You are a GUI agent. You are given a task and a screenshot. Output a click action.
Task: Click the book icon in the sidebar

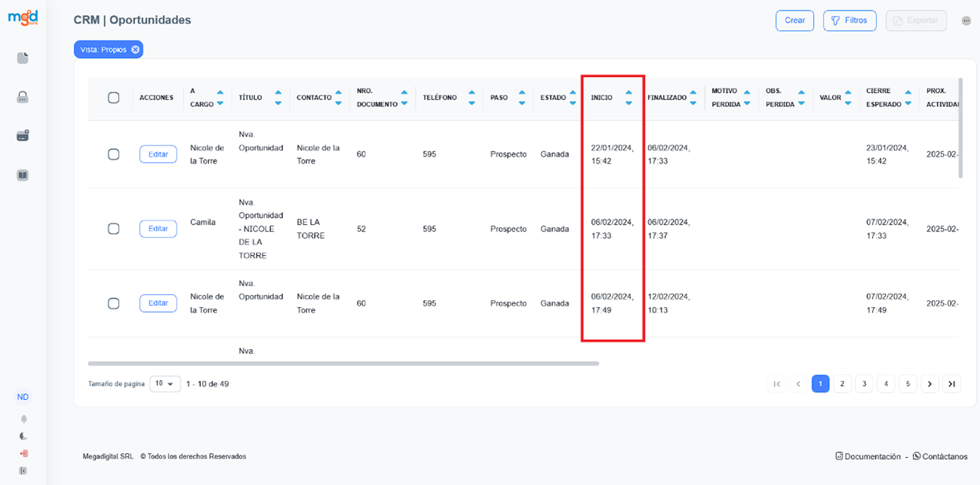coord(23,175)
